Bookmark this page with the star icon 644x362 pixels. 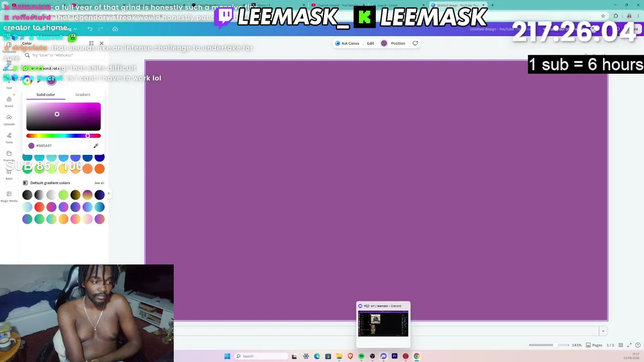(603, 16)
